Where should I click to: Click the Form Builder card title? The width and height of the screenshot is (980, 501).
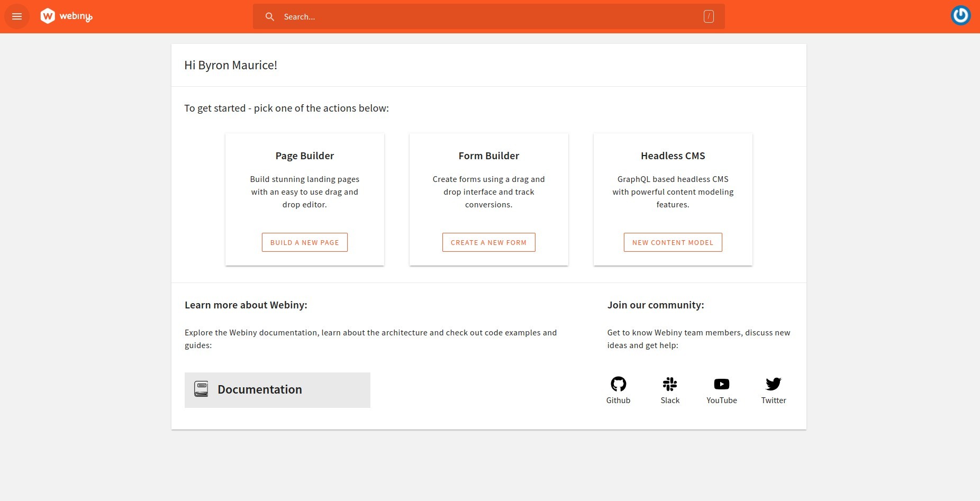(489, 156)
